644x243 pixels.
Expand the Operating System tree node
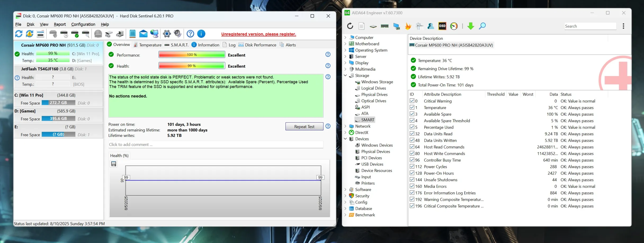(345, 50)
